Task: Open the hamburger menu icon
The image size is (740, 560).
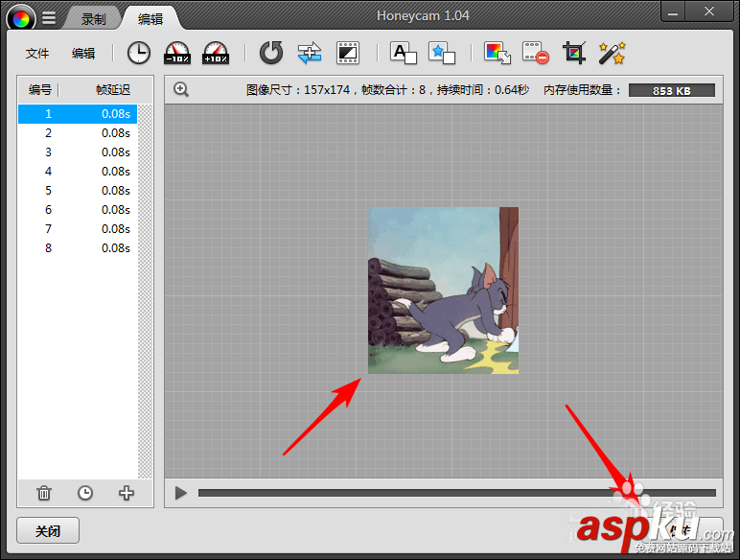Action: [x=49, y=18]
